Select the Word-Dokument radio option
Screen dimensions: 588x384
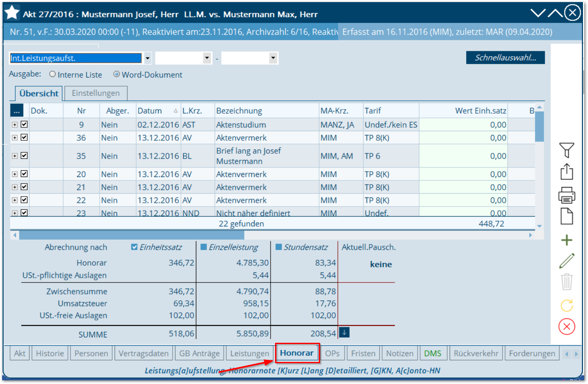(x=117, y=74)
